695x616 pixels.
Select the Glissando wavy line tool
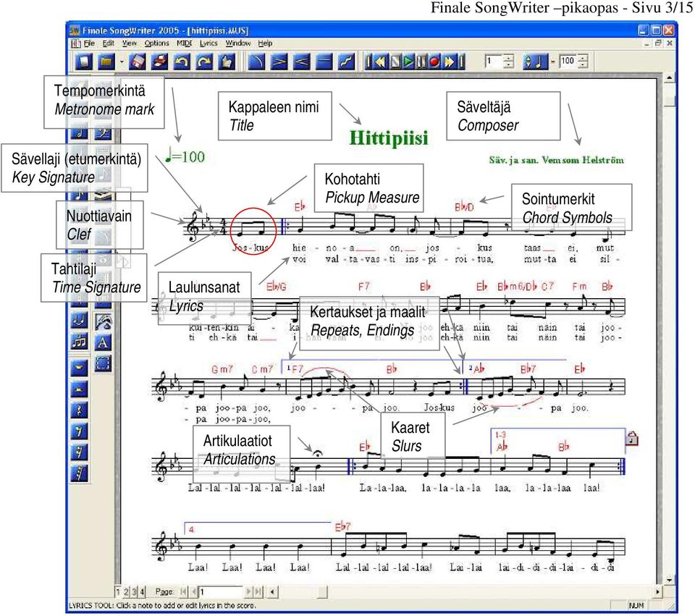click(346, 62)
